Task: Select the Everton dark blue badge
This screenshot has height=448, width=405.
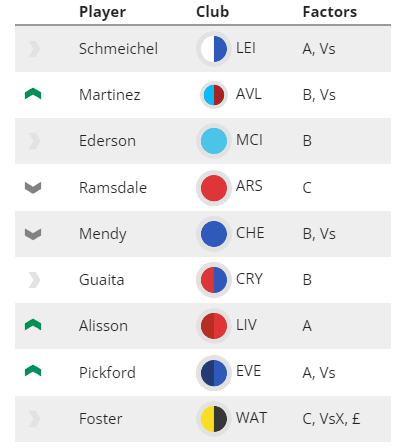Action: tap(214, 373)
